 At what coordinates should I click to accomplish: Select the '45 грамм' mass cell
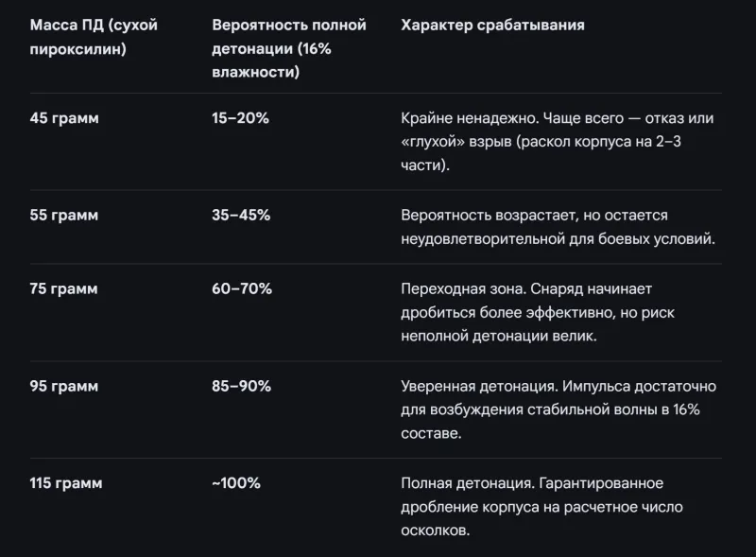click(x=64, y=118)
